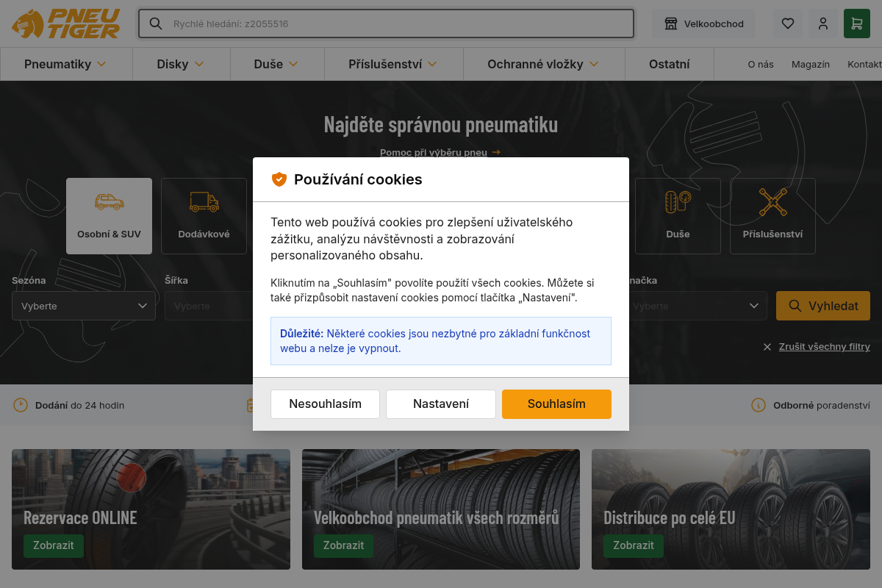Click the Odborné poradenství text
This screenshot has height=588, width=882.
coord(822,405)
